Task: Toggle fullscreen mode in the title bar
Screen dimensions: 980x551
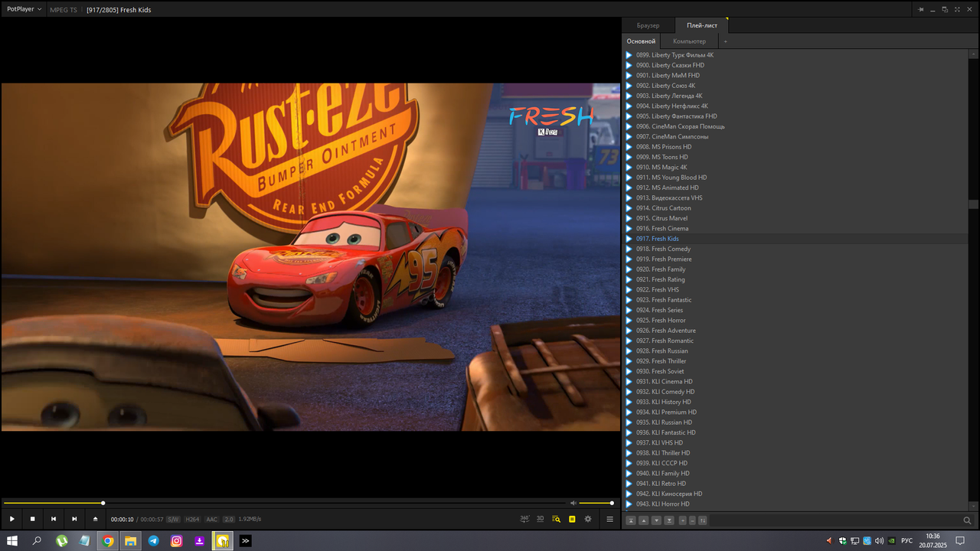Action: coord(955,9)
